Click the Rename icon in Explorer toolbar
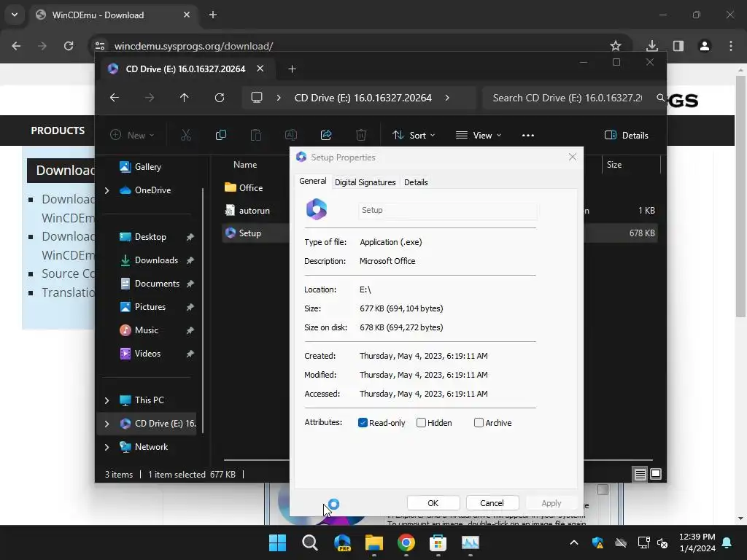 pyautogui.click(x=290, y=135)
